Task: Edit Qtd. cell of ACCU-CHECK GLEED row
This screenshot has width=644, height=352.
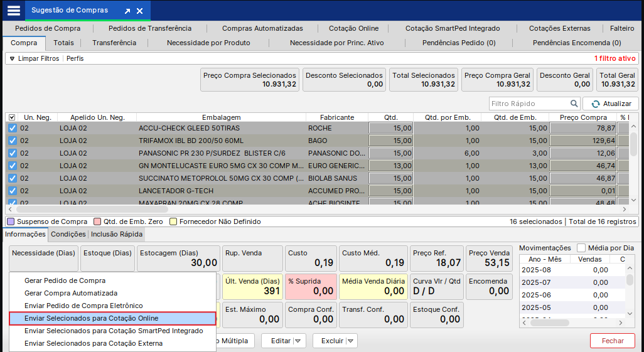Action: [x=391, y=128]
